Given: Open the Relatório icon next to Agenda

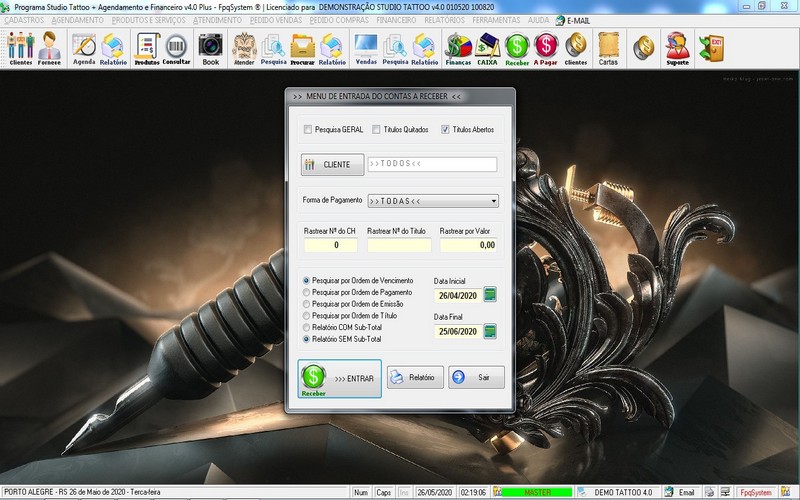Looking at the screenshot, I should point(113,48).
